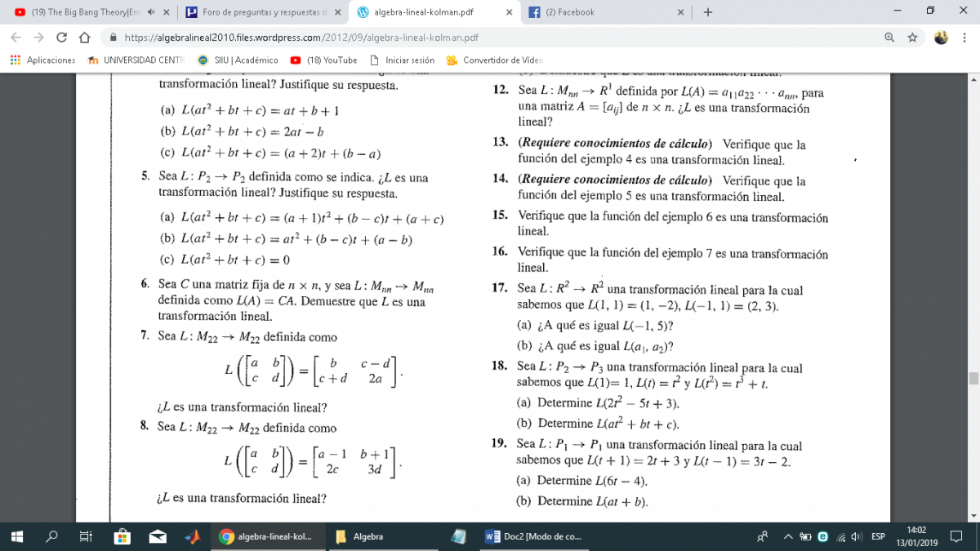The image size is (980, 551).
Task: Expand hidden system tray icons
Action: coord(789,536)
